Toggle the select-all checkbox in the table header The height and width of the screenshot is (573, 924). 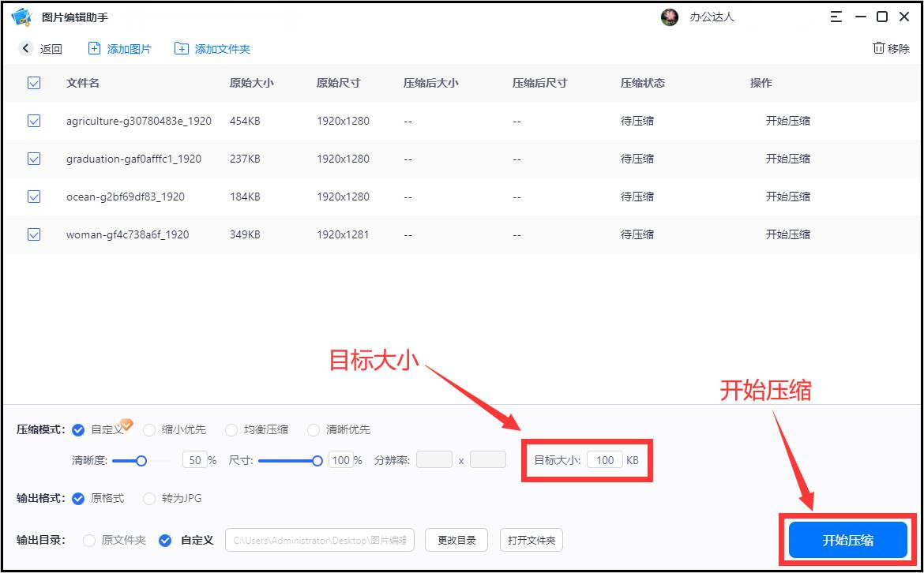[x=34, y=83]
